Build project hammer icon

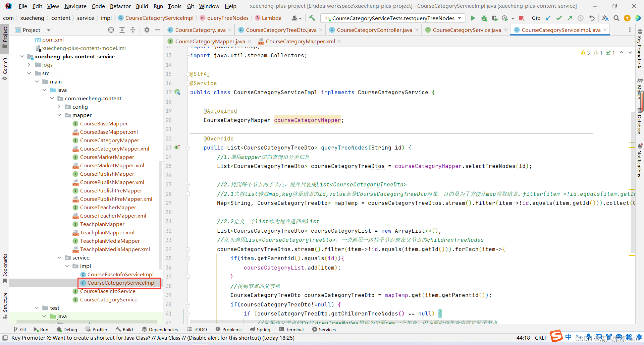point(312,18)
